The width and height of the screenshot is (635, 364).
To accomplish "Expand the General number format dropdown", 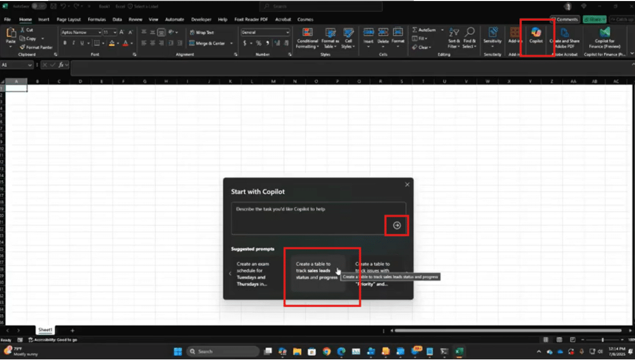I will click(287, 32).
